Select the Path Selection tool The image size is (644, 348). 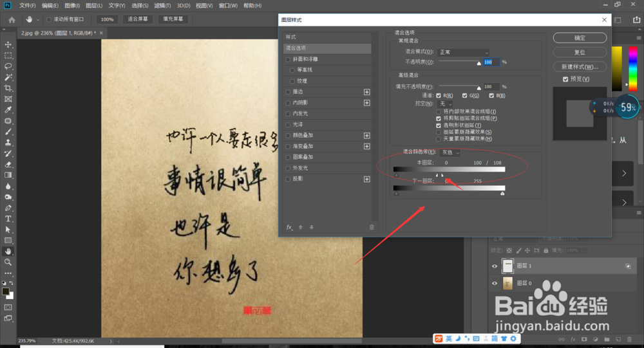[8, 230]
